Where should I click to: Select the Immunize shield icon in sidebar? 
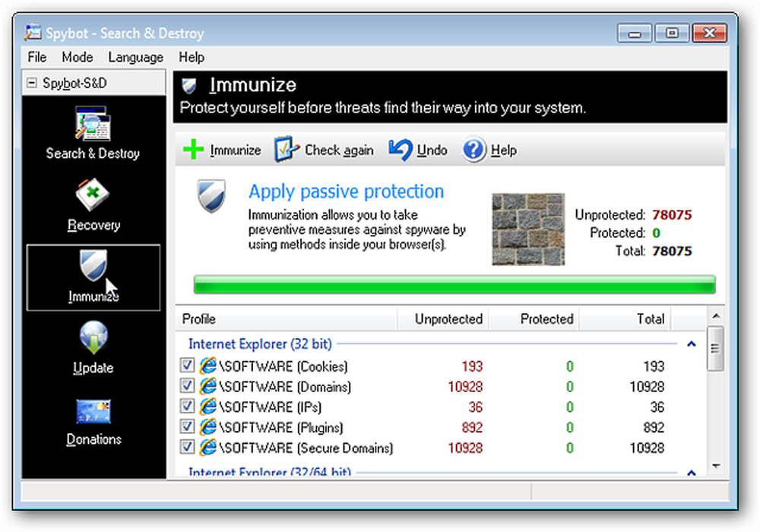point(93,265)
